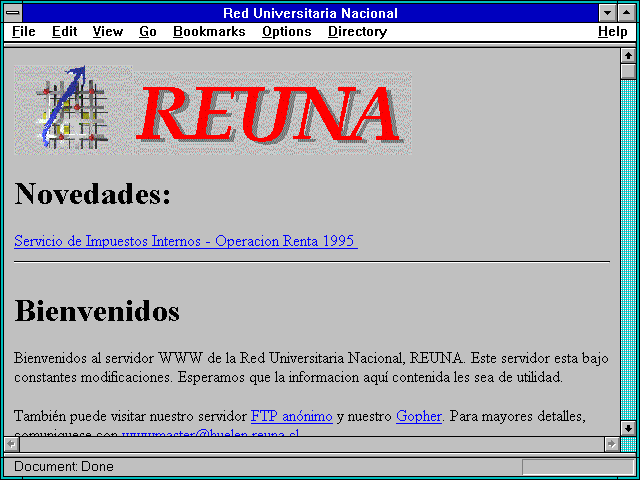Screen dimensions: 640x480
Task: Click the maximize up-arrow in title bar
Action: pyautogui.click(x=627, y=13)
